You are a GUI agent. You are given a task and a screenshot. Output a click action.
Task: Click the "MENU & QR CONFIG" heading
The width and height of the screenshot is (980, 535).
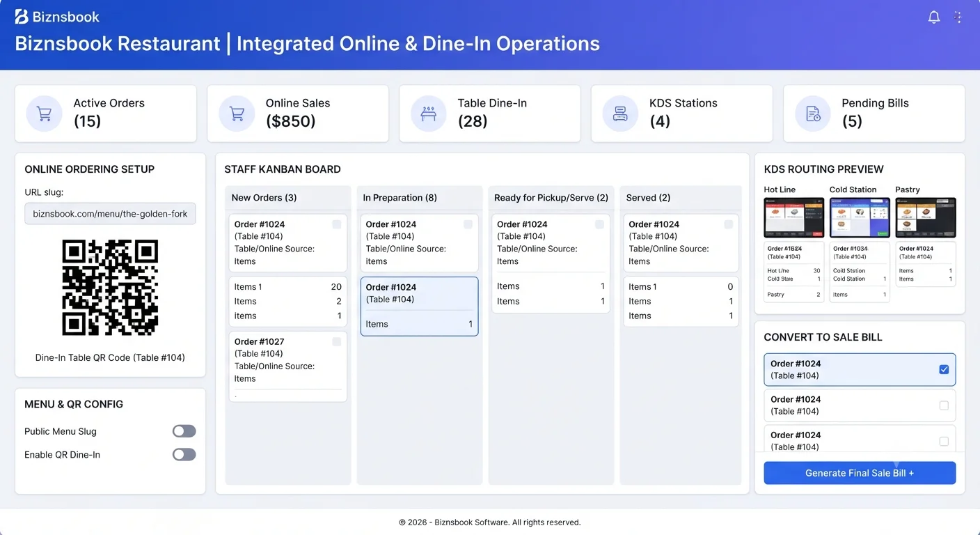coord(74,404)
